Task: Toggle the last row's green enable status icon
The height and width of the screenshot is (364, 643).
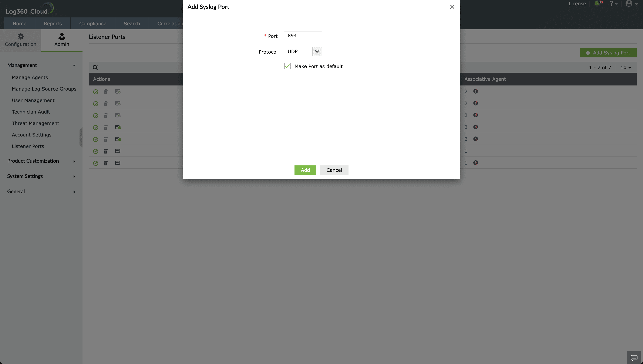Action: pyautogui.click(x=95, y=163)
